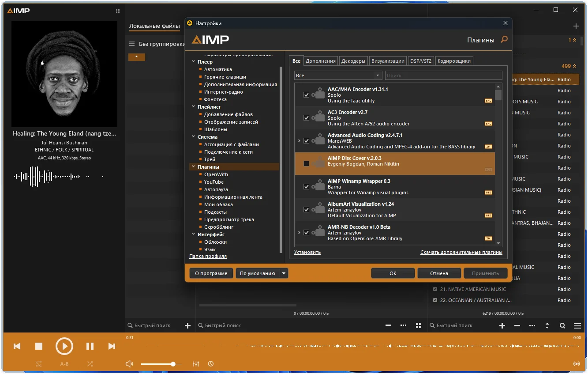Switch to grid view icon in library

click(418, 325)
